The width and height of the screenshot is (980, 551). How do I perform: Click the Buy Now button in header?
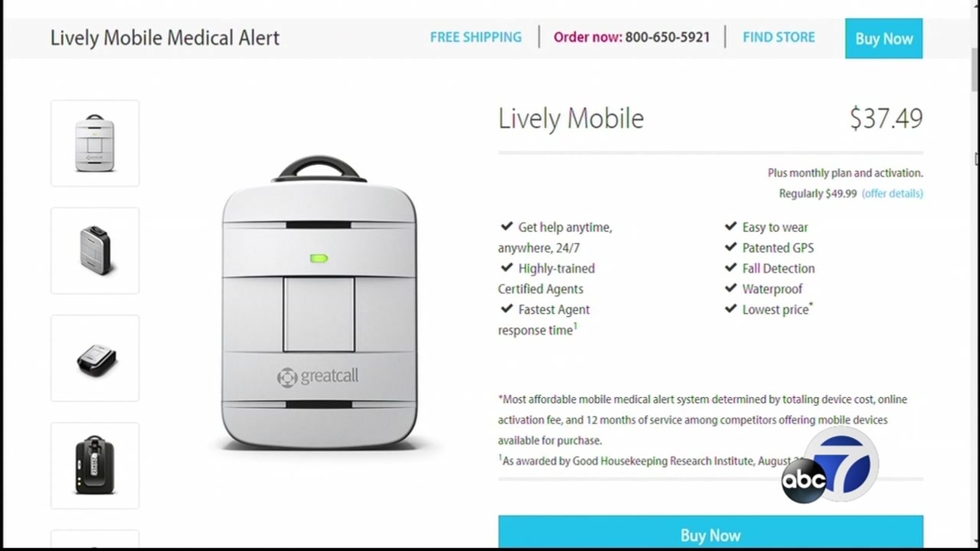884,39
